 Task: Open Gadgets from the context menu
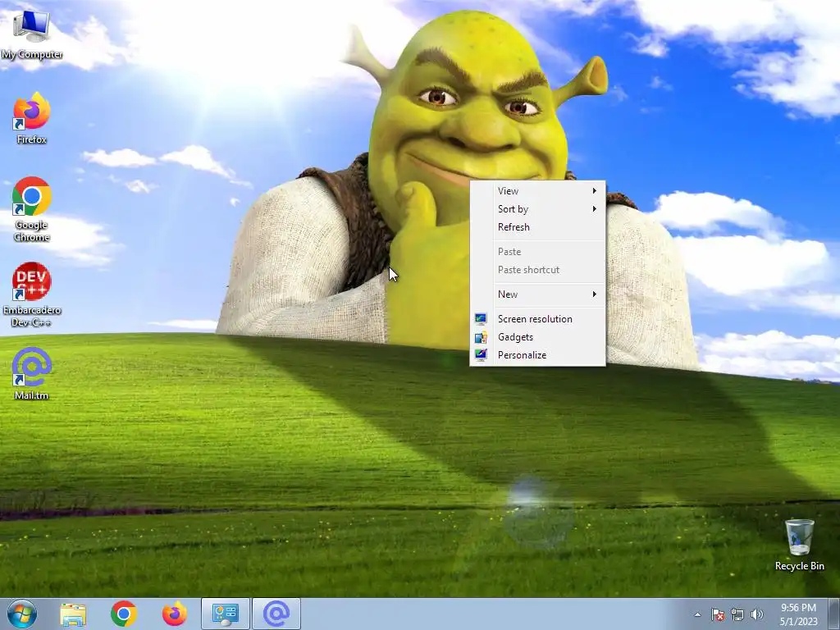click(x=537, y=337)
